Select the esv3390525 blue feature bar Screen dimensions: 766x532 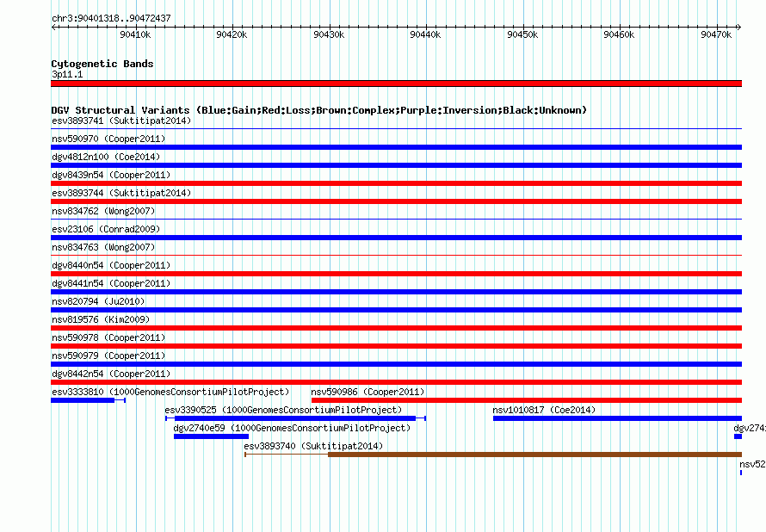(295, 418)
